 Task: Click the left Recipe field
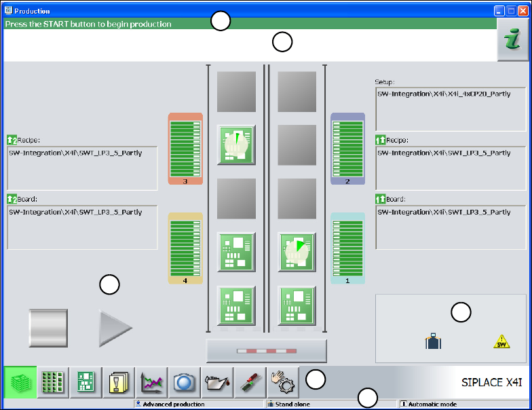click(x=82, y=168)
